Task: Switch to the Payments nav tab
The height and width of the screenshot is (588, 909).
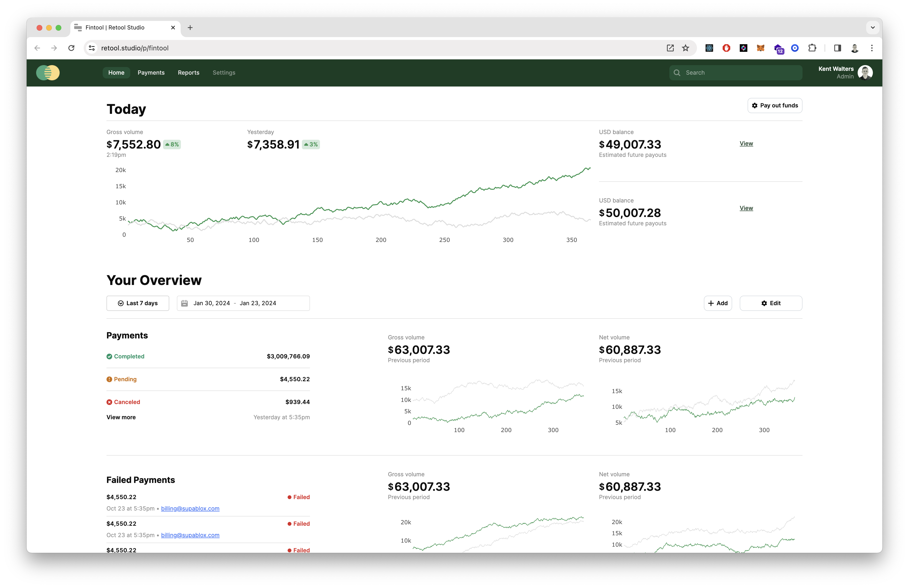Action: pyautogui.click(x=151, y=72)
